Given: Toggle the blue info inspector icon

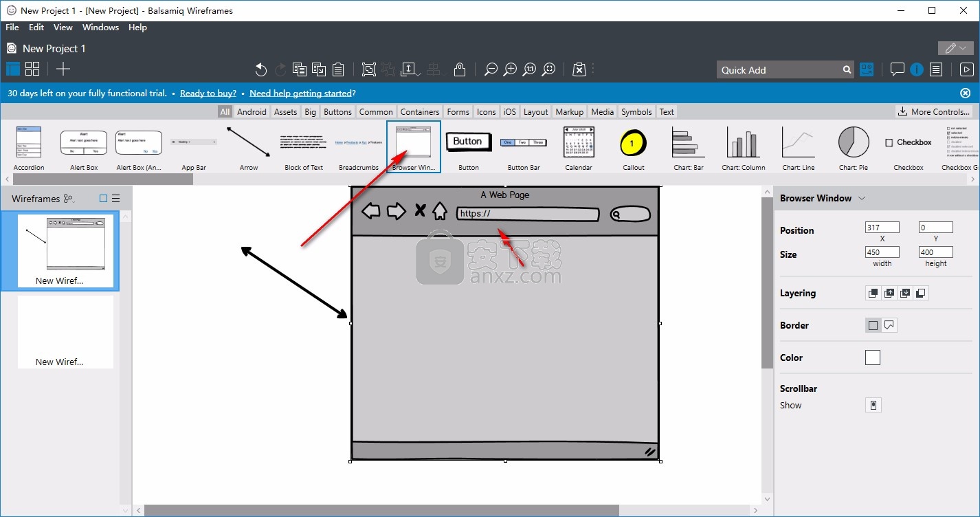Looking at the screenshot, I should tap(916, 69).
